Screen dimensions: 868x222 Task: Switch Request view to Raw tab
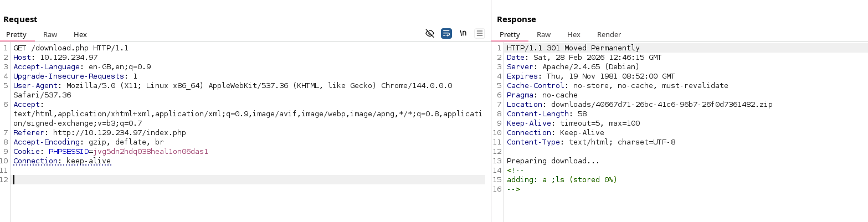pos(50,34)
